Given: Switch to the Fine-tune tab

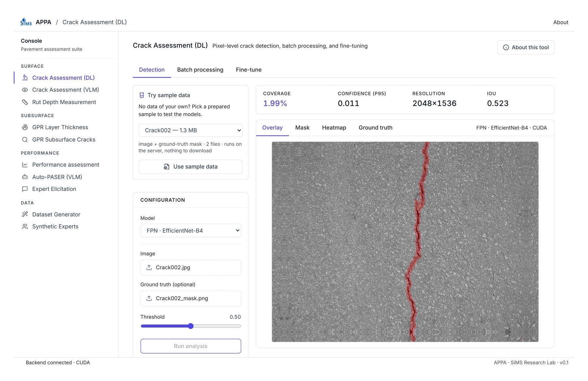Looking at the screenshot, I should pyautogui.click(x=249, y=70).
